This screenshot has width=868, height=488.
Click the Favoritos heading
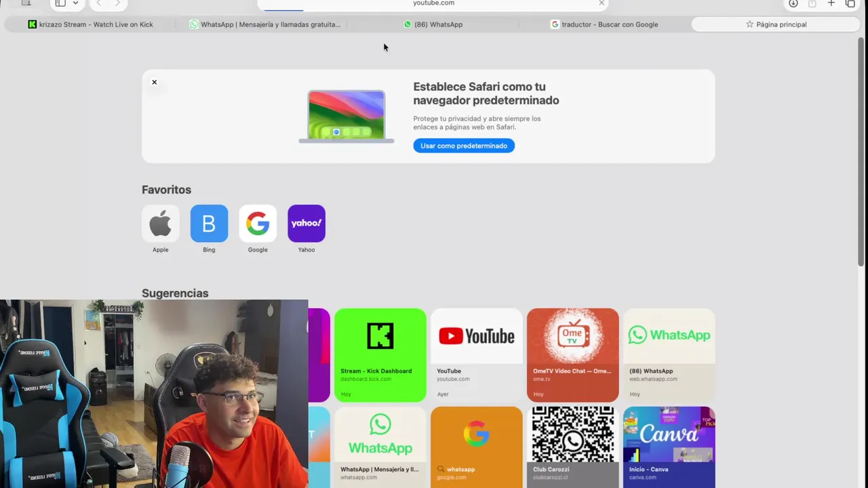click(166, 190)
